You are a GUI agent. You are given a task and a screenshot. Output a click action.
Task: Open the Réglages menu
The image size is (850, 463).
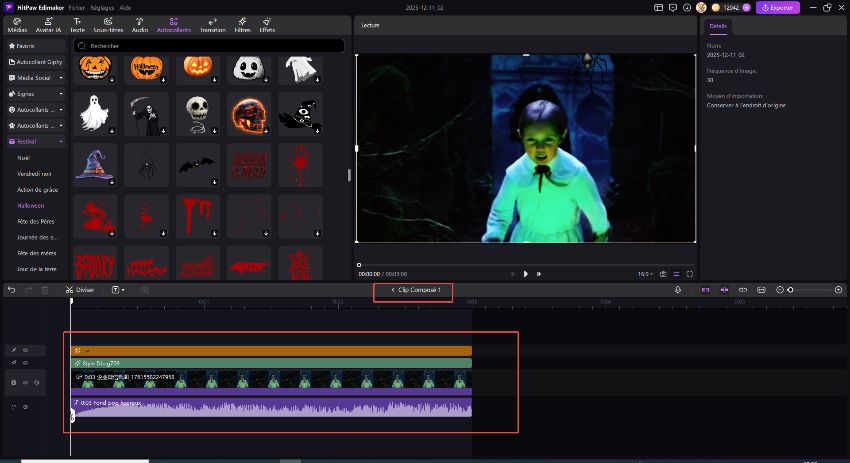pos(102,8)
